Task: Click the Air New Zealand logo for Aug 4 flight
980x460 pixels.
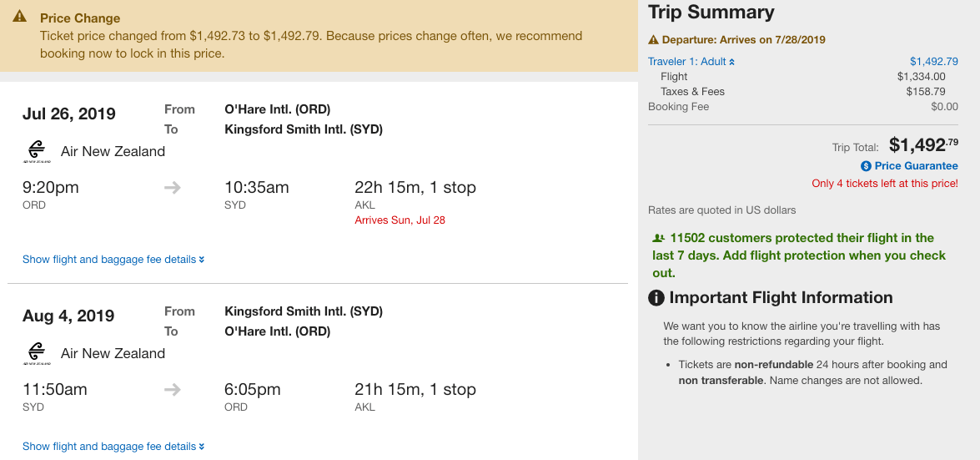Action: 36,353
